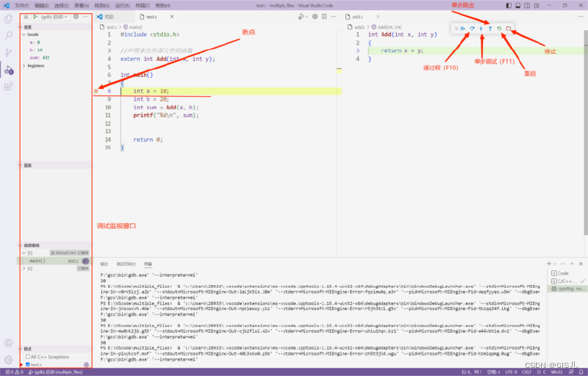The image size is (588, 376).
Task: Open customize layout icon
Action: [x=537, y=5]
